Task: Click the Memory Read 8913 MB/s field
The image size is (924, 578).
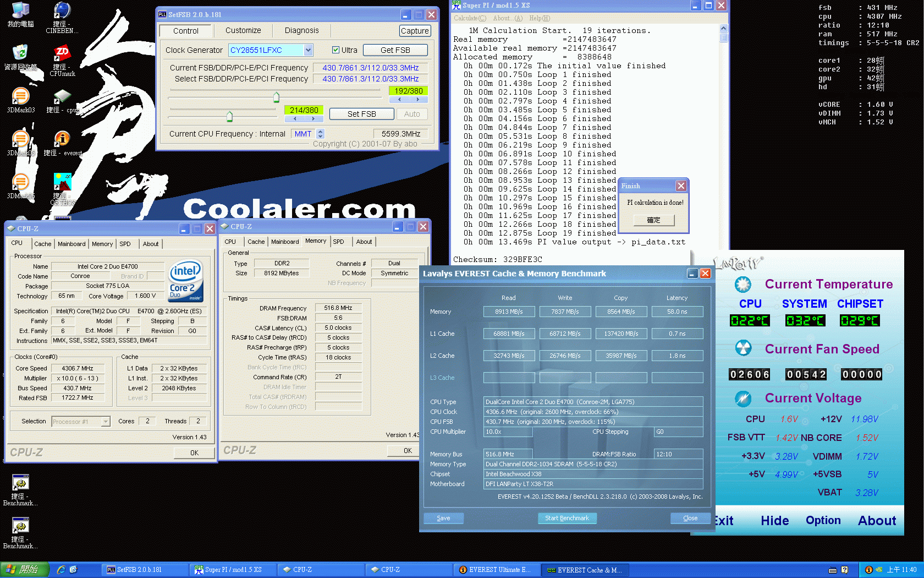Action: pyautogui.click(x=509, y=312)
